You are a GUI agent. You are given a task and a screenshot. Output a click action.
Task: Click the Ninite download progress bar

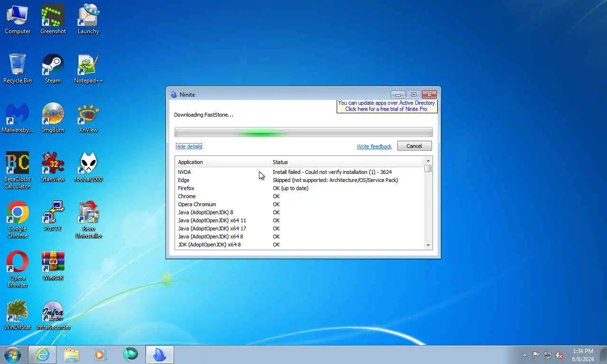[303, 133]
